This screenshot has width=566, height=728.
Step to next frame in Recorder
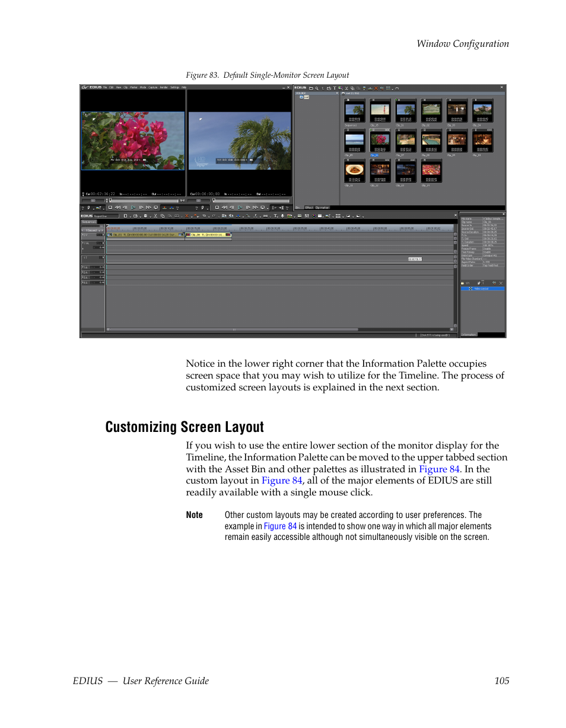[x=248, y=208]
